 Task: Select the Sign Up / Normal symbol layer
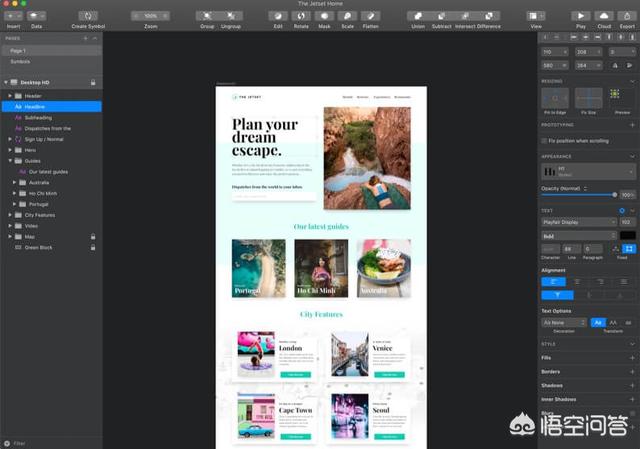(51, 139)
